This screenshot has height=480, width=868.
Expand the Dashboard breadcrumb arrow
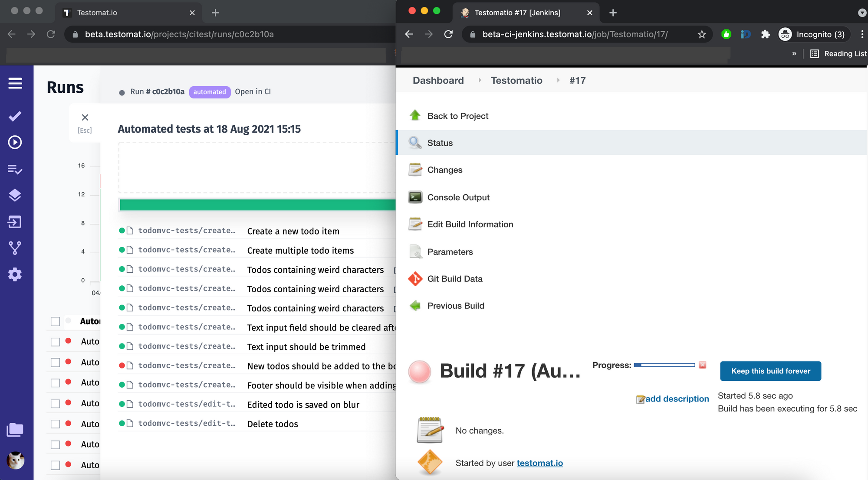(480, 80)
